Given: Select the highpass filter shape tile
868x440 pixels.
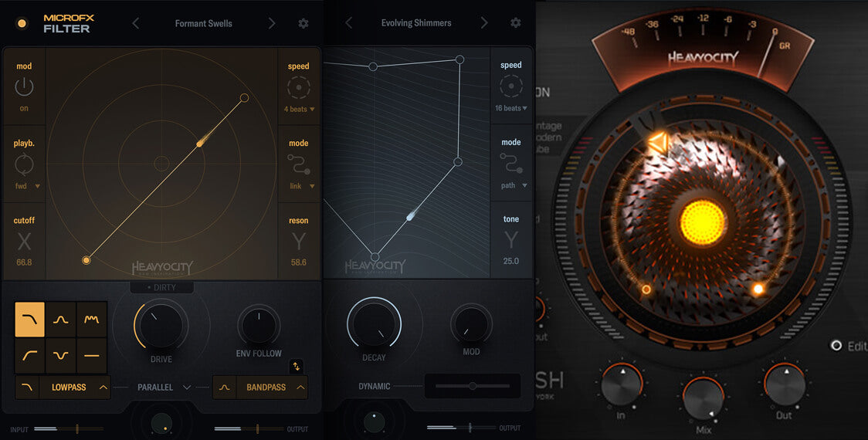Looking at the screenshot, I should (29, 355).
